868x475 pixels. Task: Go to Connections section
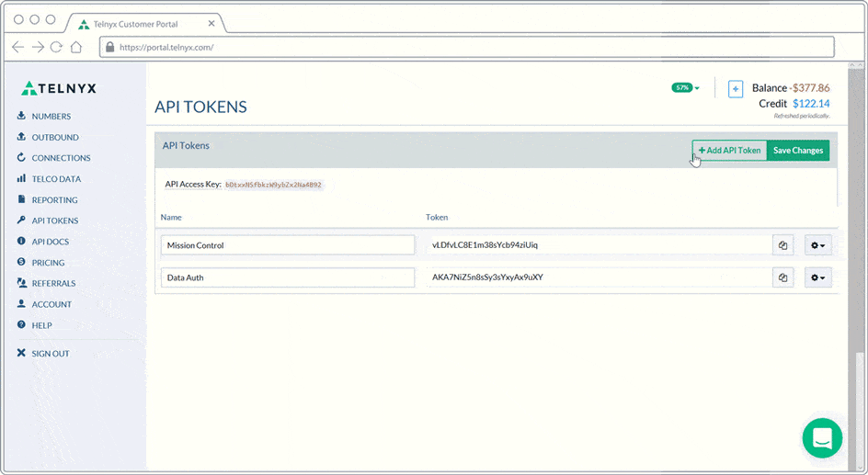click(x=61, y=158)
